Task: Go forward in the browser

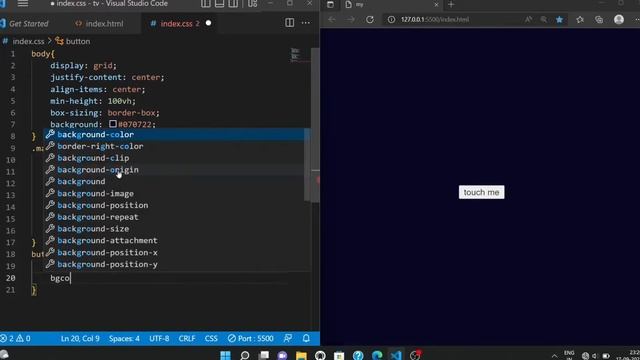Action: point(351,20)
